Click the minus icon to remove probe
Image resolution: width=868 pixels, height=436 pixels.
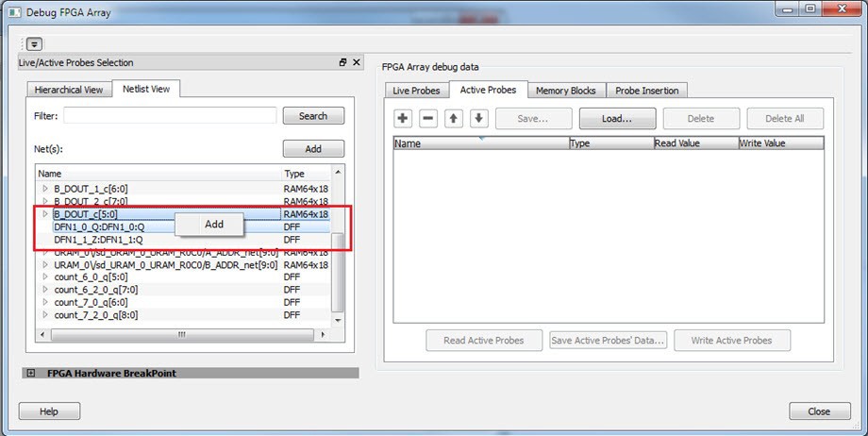point(427,119)
